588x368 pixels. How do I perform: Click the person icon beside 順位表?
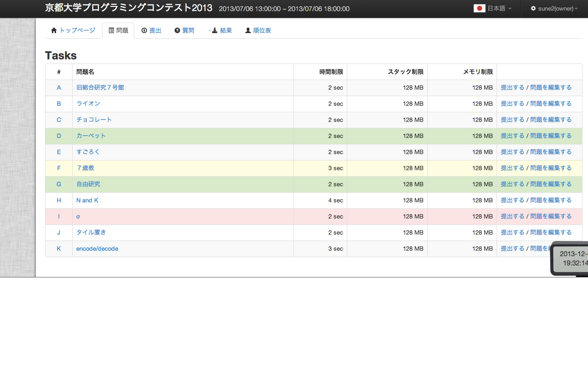[248, 30]
